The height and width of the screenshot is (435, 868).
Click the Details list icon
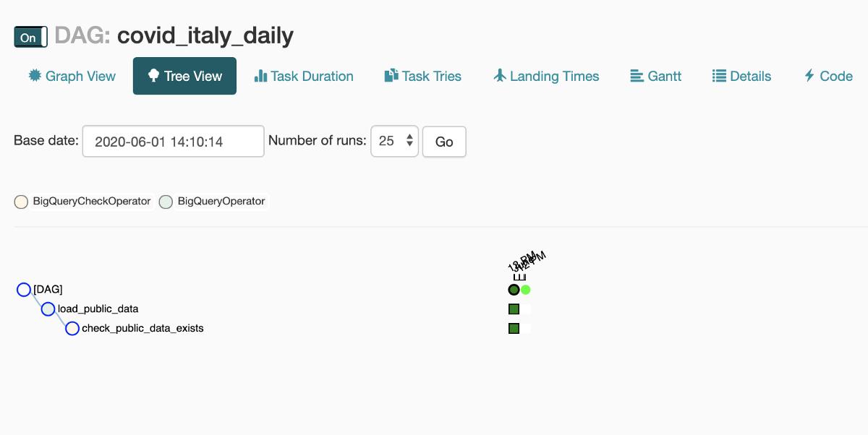click(719, 76)
